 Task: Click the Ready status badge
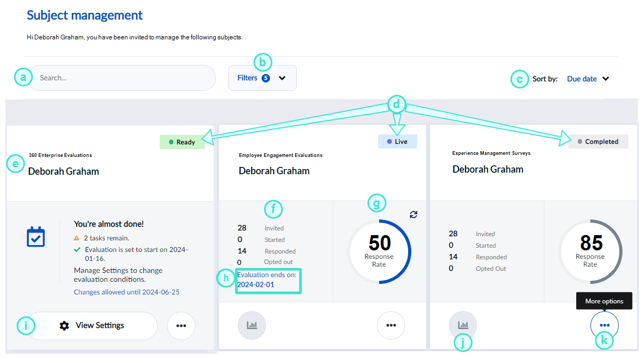pos(182,142)
